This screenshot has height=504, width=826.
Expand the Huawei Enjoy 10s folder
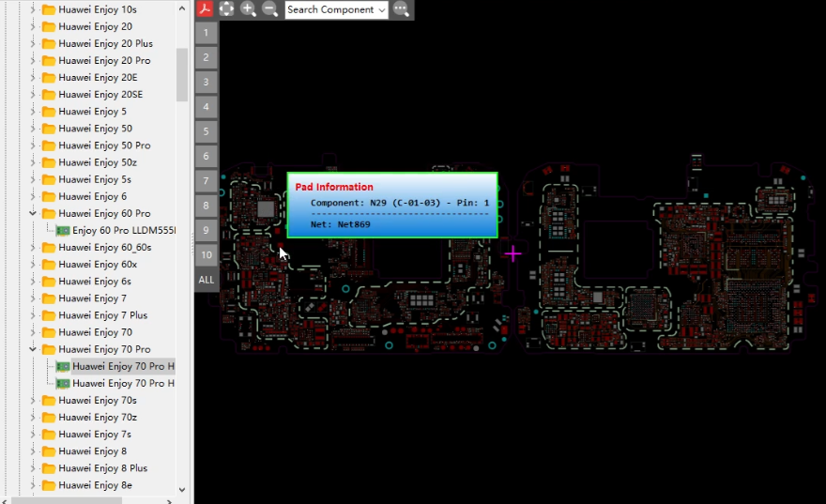(x=33, y=9)
